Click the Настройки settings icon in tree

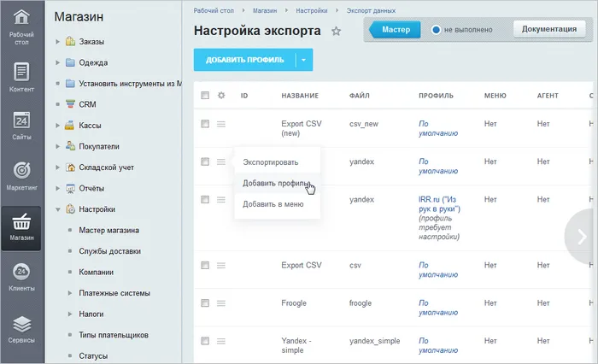pyautogui.click(x=70, y=209)
